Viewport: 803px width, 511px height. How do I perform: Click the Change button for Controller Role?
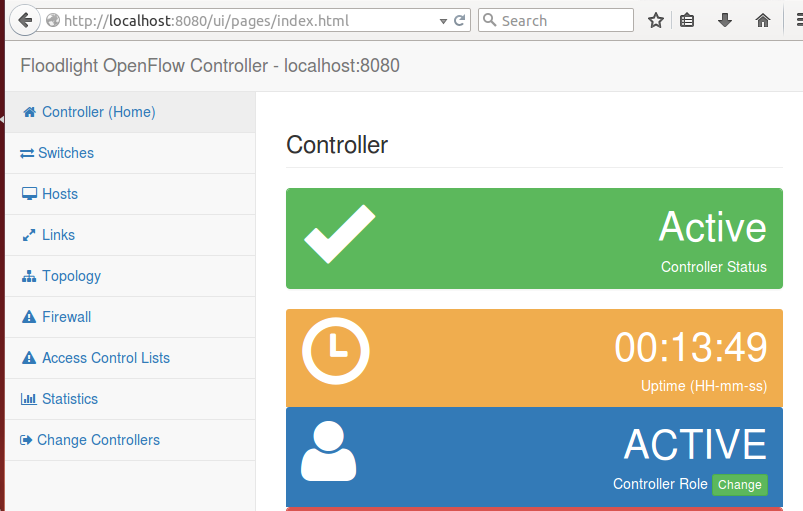click(x=739, y=484)
